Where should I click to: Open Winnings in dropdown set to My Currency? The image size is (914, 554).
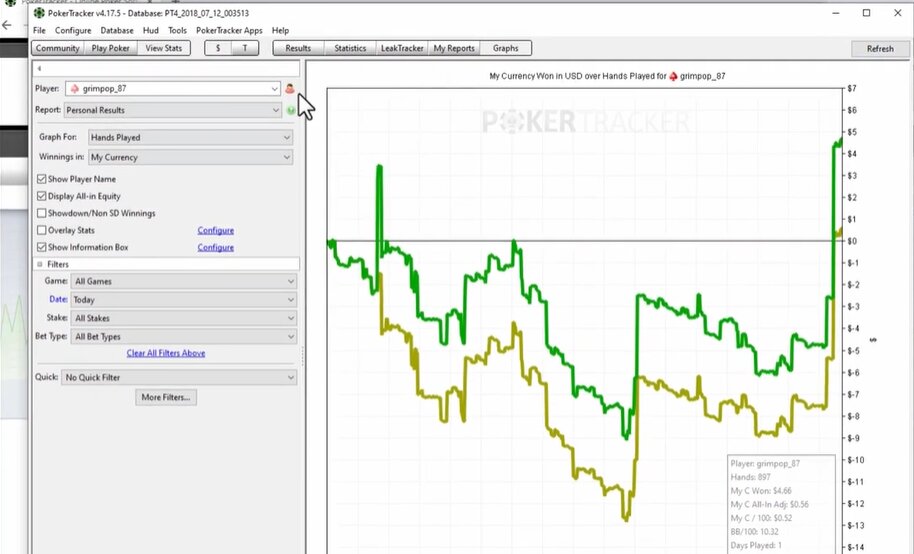point(191,157)
